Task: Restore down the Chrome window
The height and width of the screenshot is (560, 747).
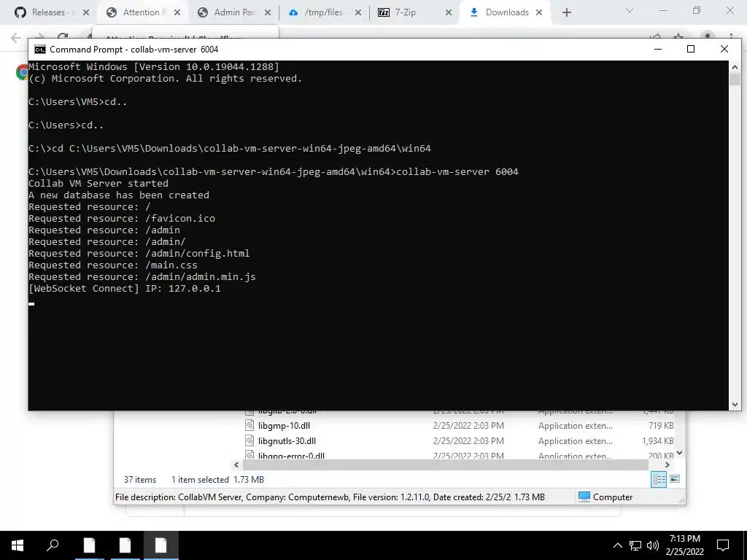Action: pos(697,10)
